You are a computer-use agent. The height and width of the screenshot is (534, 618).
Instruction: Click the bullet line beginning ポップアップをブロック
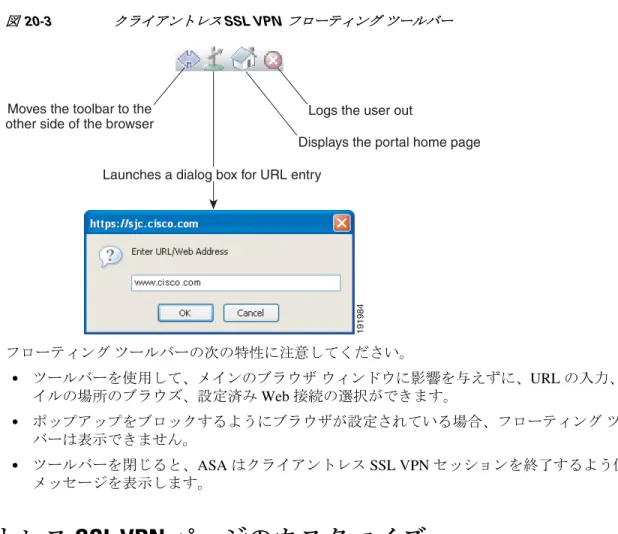(x=326, y=422)
